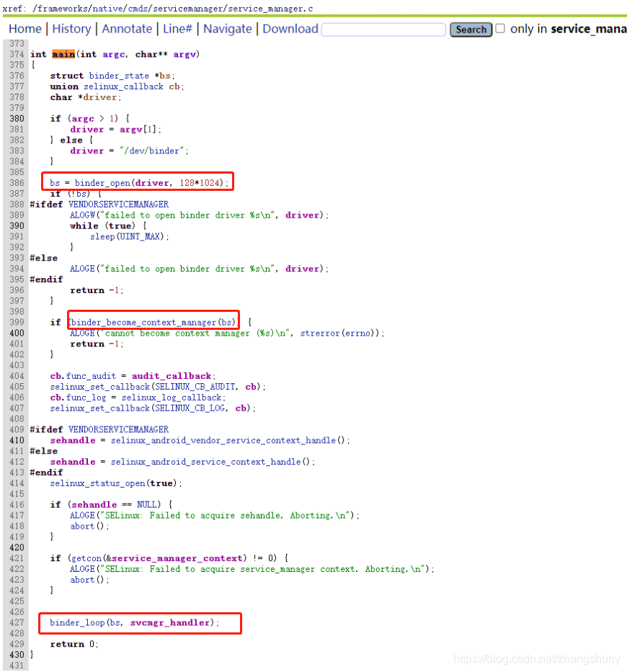627x672 pixels.
Task: Jump to line number 374
Action: (17, 54)
